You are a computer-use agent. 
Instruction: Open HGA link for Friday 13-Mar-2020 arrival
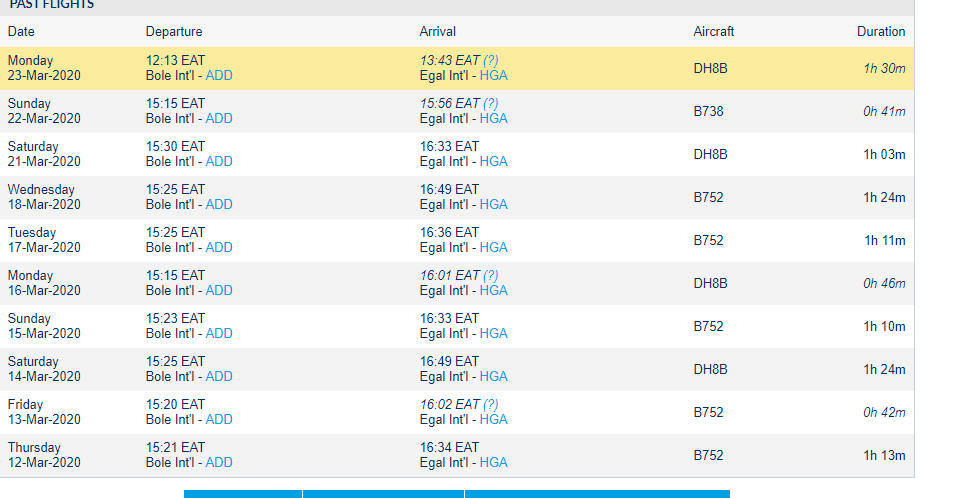tap(493, 419)
